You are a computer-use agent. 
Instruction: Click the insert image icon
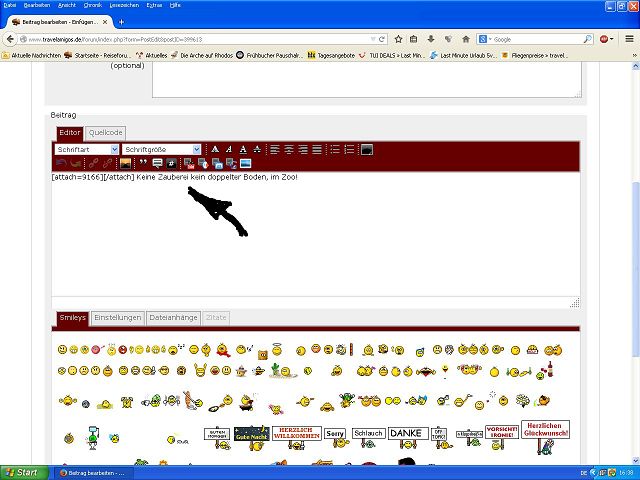[125, 163]
